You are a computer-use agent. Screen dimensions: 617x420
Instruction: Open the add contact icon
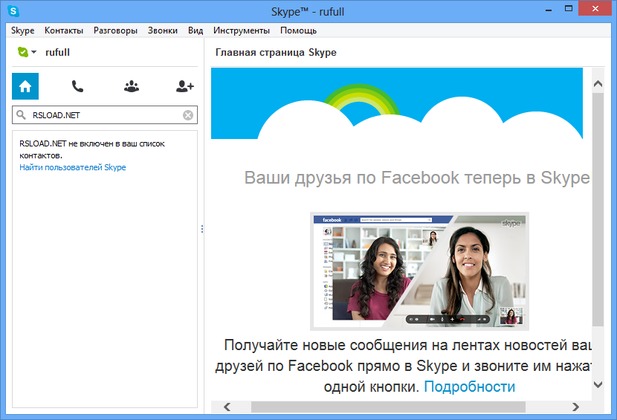(x=185, y=86)
